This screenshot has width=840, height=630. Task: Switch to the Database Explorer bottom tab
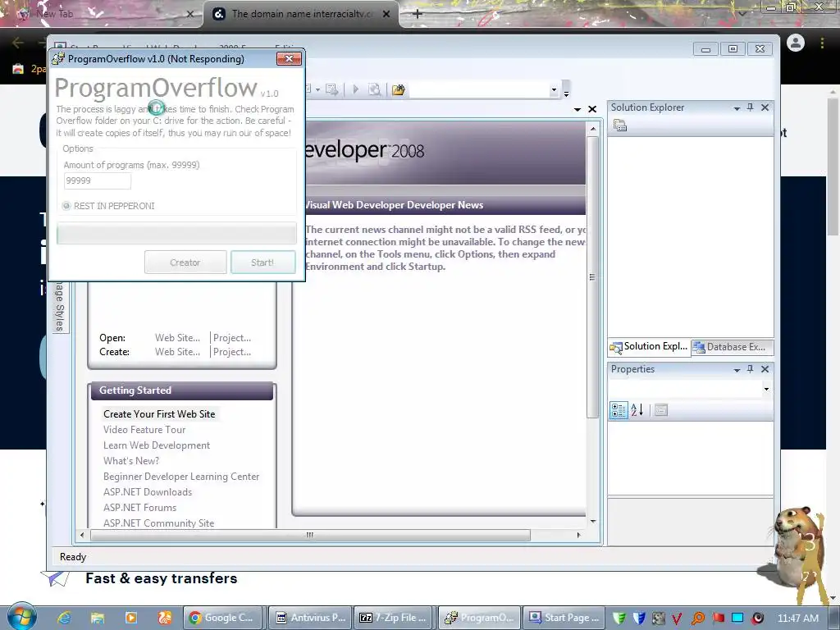click(x=732, y=347)
